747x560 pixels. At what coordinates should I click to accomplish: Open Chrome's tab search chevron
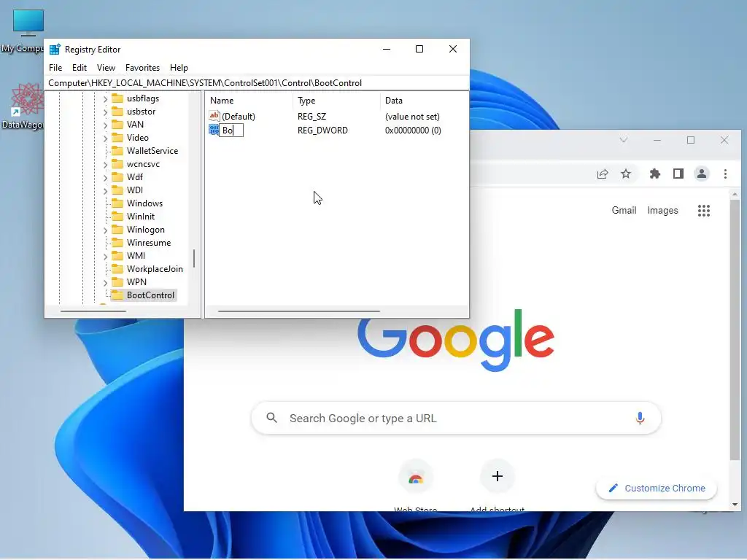(x=623, y=140)
